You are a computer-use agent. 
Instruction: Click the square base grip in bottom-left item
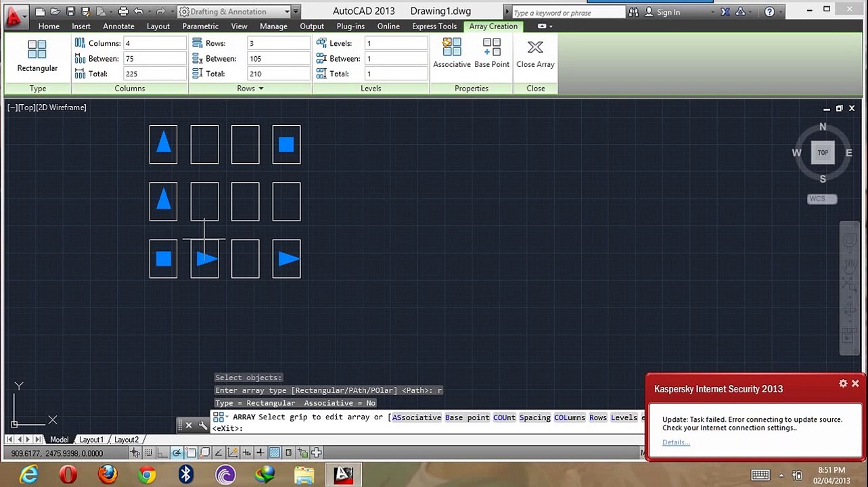click(x=163, y=258)
